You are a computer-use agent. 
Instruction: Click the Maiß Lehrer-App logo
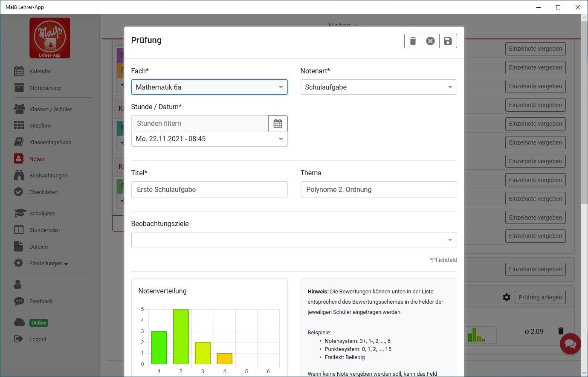[50, 38]
